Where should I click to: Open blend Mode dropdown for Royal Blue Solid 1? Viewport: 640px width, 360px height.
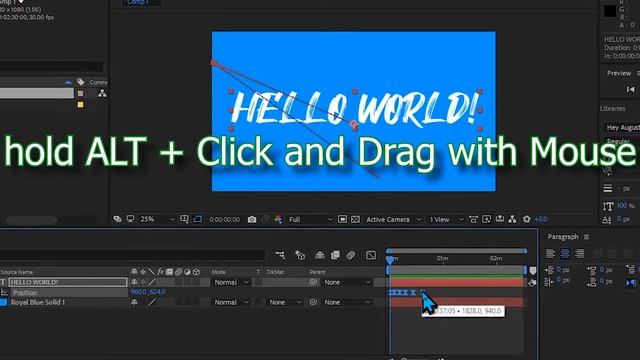tap(231, 302)
